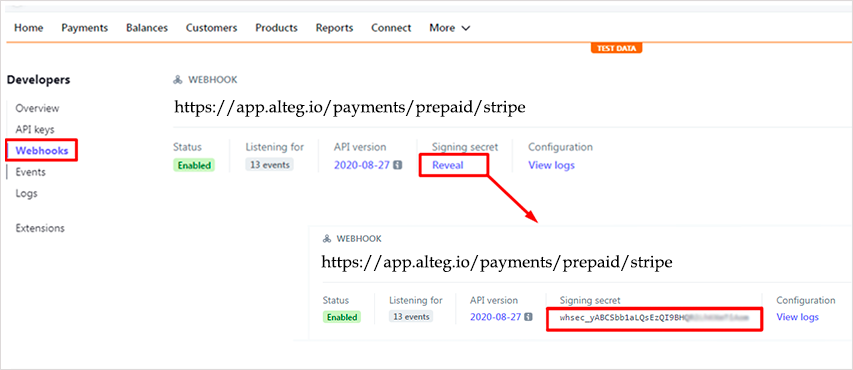This screenshot has height=370, width=853.
Task: Click lower webhook URL app.alteg.io/payments/prepaid/stripe
Action: (497, 262)
